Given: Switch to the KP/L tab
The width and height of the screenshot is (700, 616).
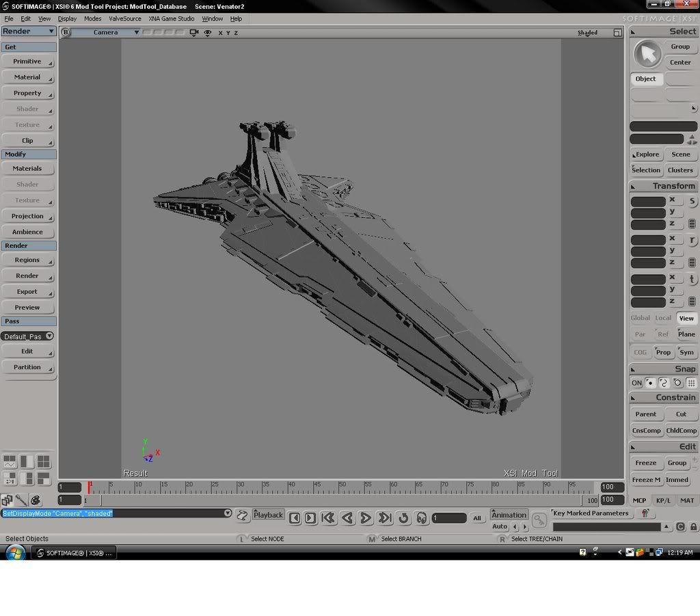Looking at the screenshot, I should [x=663, y=500].
